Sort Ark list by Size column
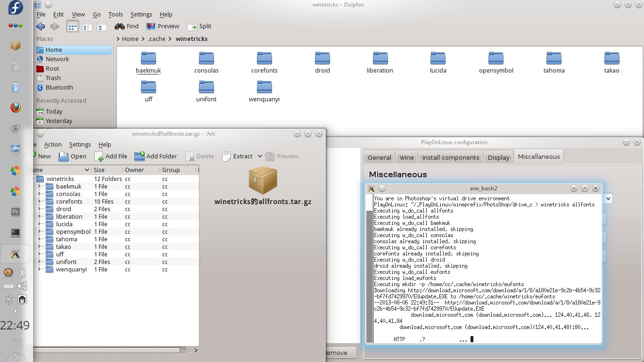This screenshot has height=362, width=644. pos(107,170)
